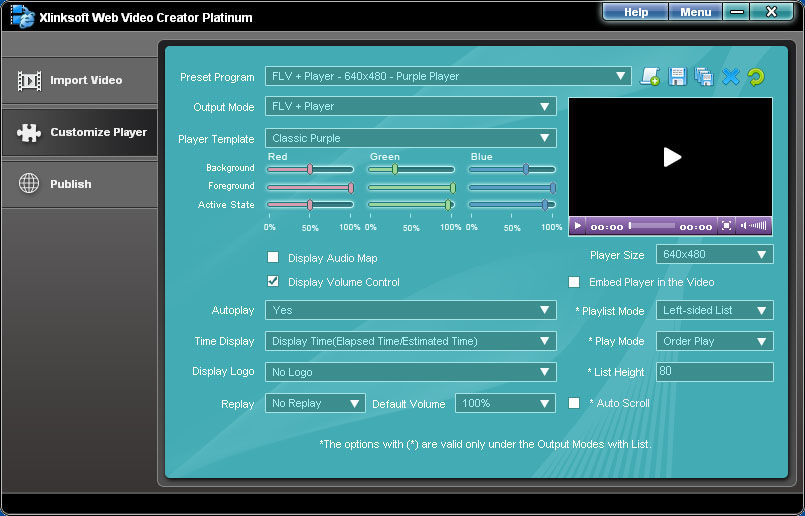
Task: Click the Background Red slider
Action: (x=310, y=169)
